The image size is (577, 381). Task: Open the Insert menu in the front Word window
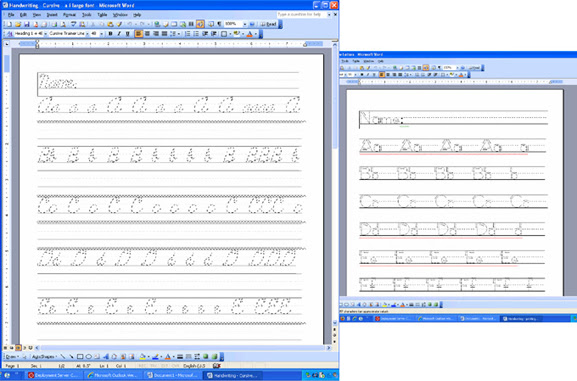coord(52,15)
